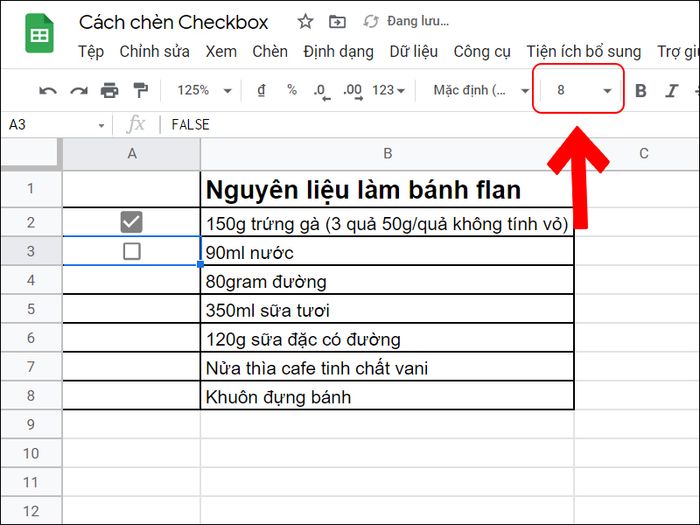Select empty cell A4 beside 80gram đường

tap(132, 280)
